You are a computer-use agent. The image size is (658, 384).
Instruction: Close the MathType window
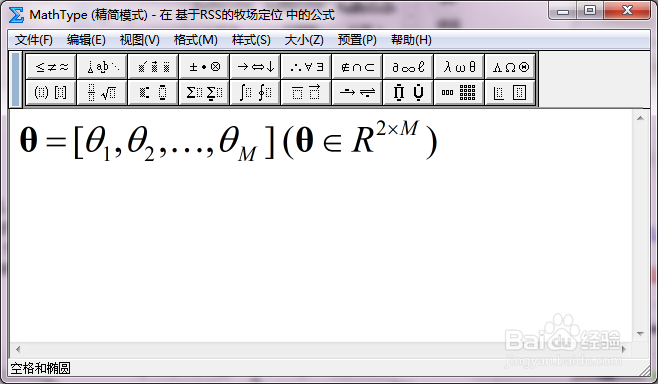click(627, 10)
